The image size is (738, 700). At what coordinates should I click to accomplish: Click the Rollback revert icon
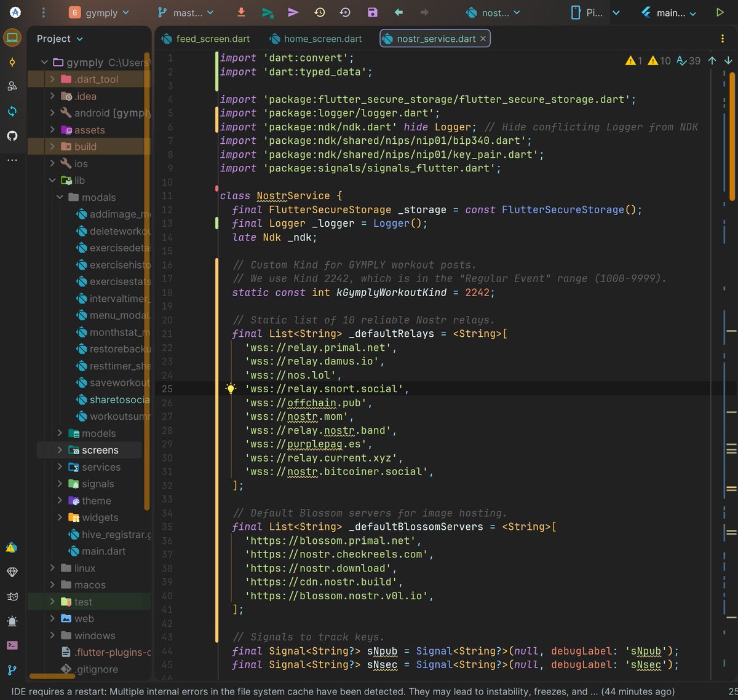(345, 12)
